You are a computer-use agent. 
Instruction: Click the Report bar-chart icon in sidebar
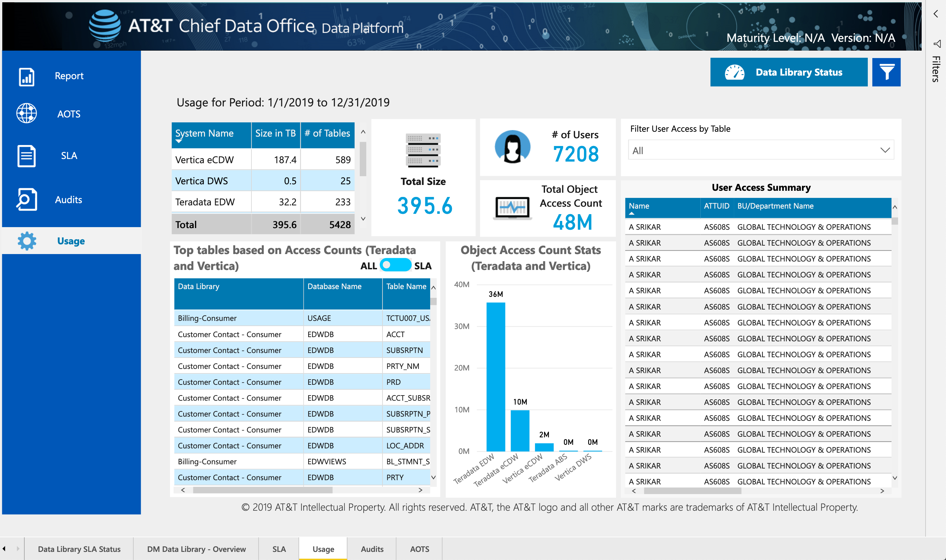(x=26, y=77)
